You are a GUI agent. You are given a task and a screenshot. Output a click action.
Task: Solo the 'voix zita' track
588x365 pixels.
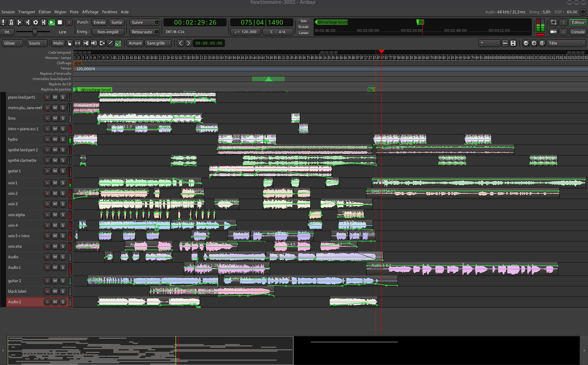tap(63, 246)
